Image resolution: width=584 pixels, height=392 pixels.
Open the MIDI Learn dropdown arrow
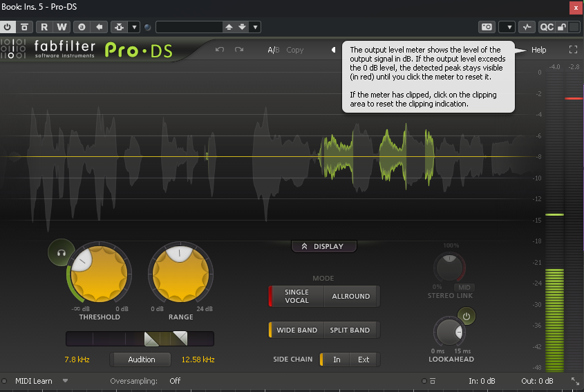pos(65,381)
